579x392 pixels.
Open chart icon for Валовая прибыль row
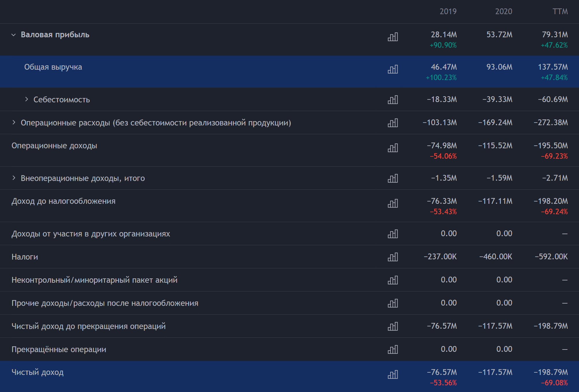(393, 37)
